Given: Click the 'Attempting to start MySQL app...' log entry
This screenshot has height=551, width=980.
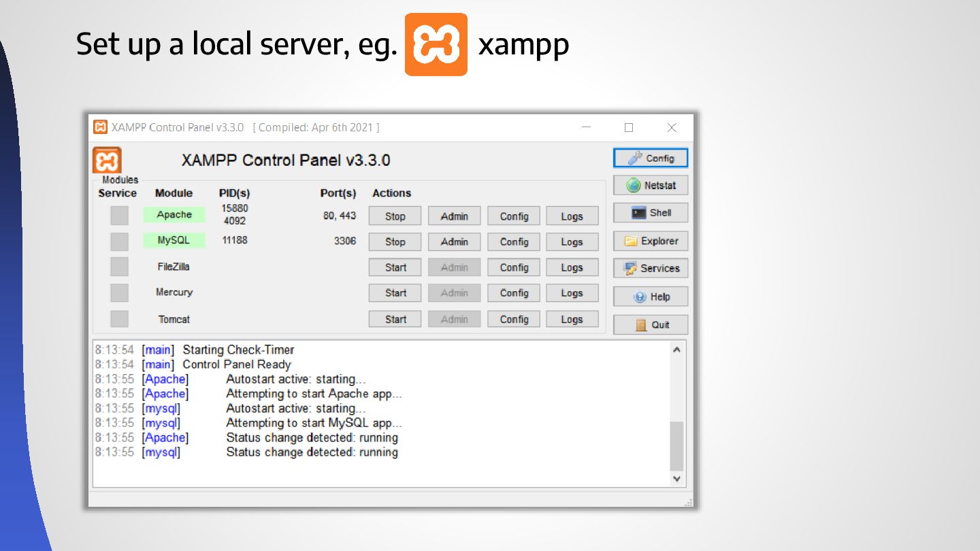Looking at the screenshot, I should click(314, 422).
